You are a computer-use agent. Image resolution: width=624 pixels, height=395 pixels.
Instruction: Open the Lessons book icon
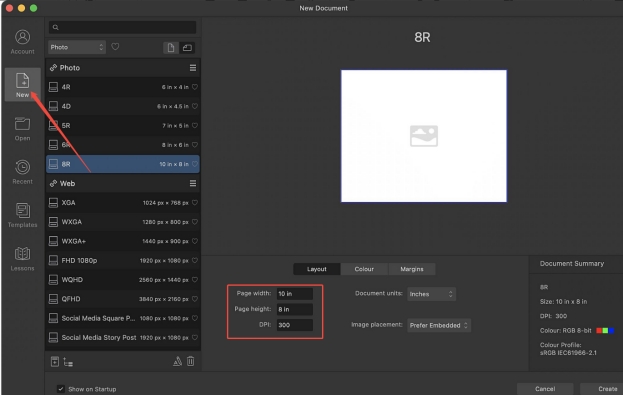(22, 254)
